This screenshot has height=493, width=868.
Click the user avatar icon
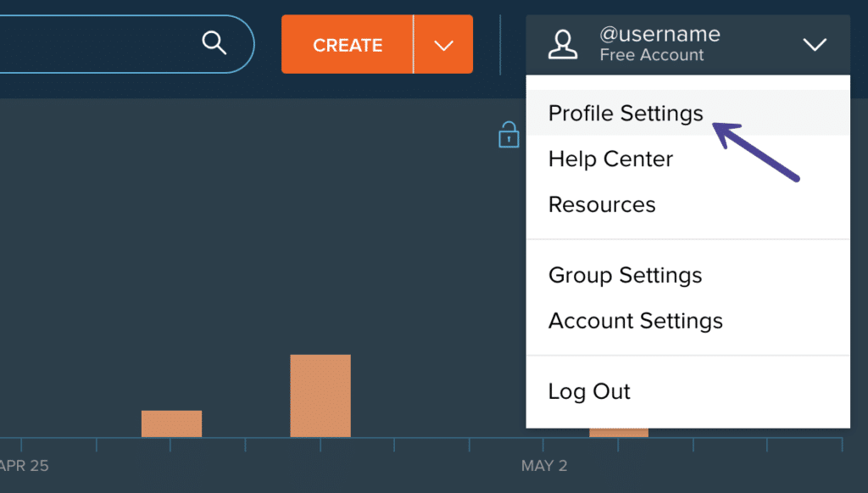(563, 45)
